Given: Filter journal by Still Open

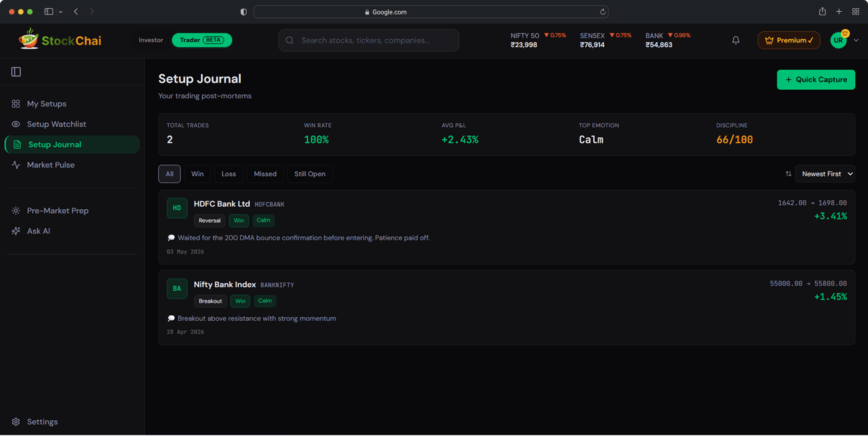Looking at the screenshot, I should (310, 174).
